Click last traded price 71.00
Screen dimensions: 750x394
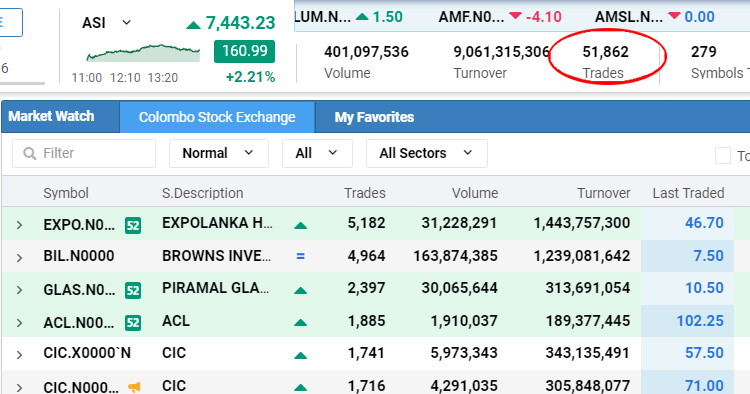[704, 385]
